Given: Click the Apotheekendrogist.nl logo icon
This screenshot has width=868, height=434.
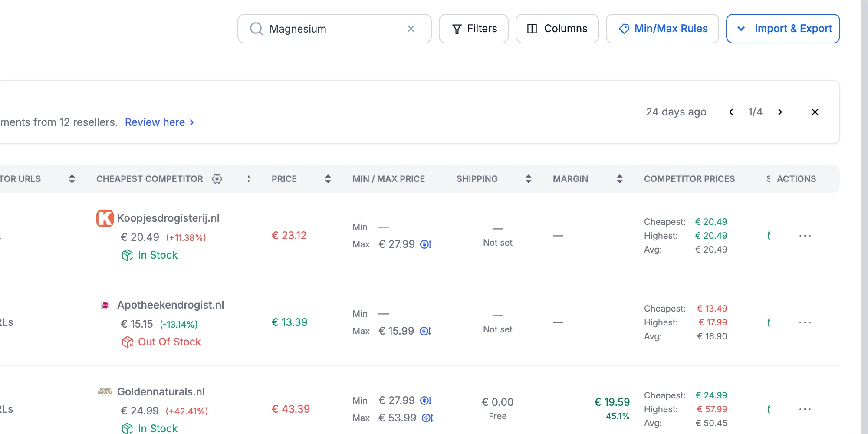Looking at the screenshot, I should (x=105, y=305).
